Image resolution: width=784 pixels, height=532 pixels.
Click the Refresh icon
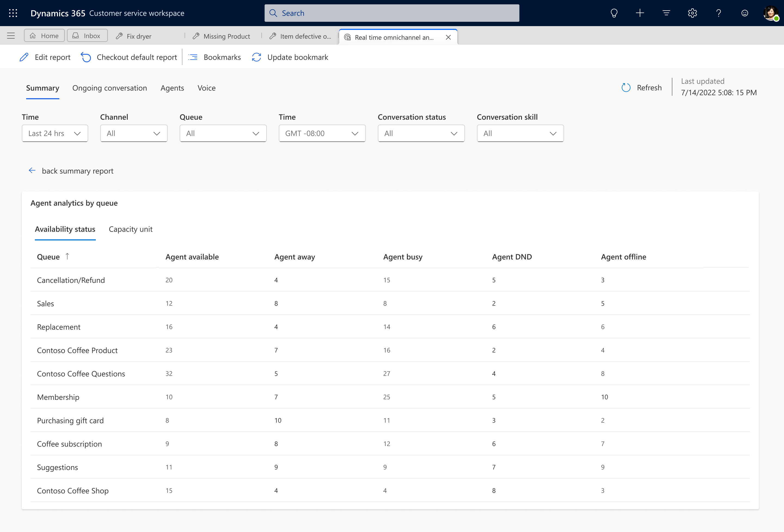[x=626, y=87]
